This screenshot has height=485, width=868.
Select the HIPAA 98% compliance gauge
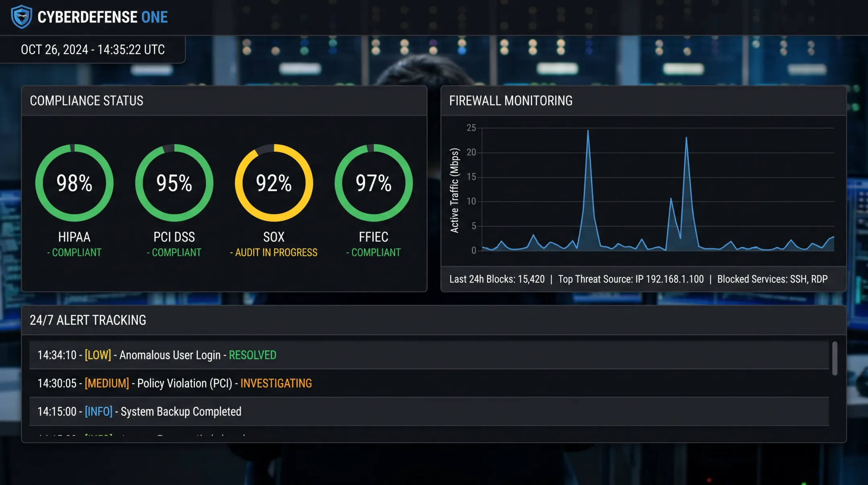coord(74,183)
